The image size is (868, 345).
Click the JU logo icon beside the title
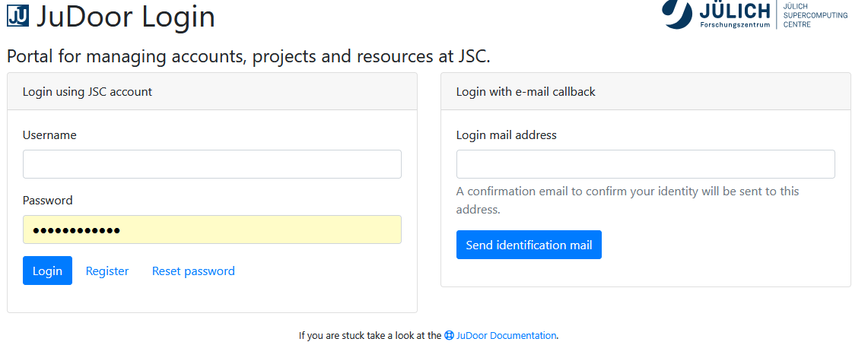coord(17,16)
